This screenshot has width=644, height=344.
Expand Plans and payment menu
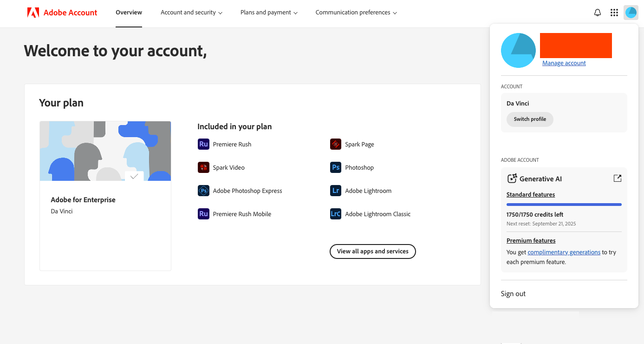click(x=269, y=13)
